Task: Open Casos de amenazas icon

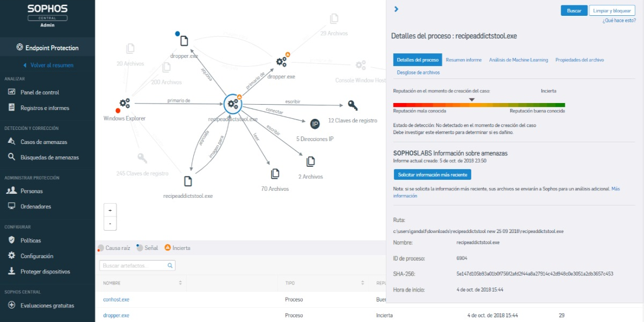Action: [x=12, y=142]
